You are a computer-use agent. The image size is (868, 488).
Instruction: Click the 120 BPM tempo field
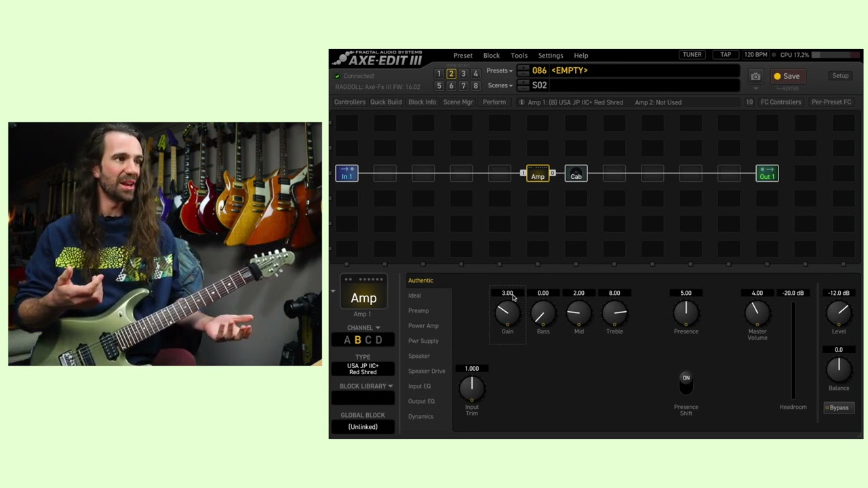756,55
